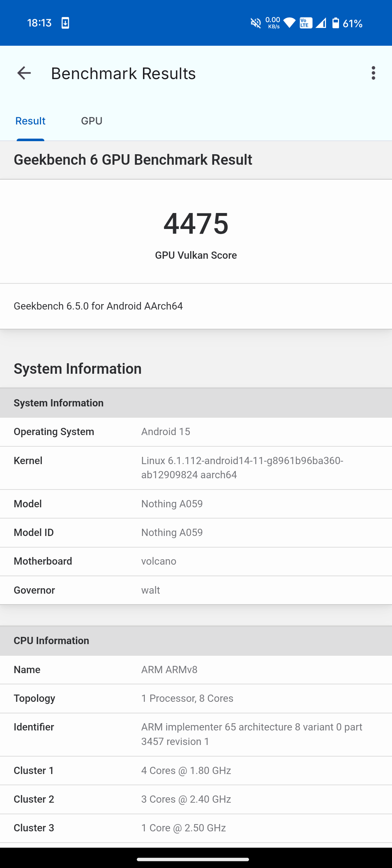Tap the cellular signal icon

(321, 23)
